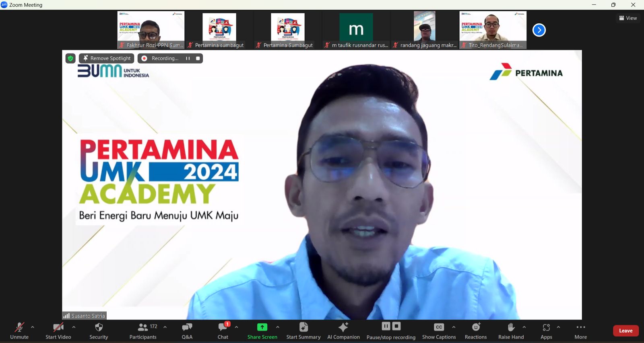Click the green encryption shield icon
Image resolution: width=644 pixels, height=343 pixels.
[x=70, y=58]
